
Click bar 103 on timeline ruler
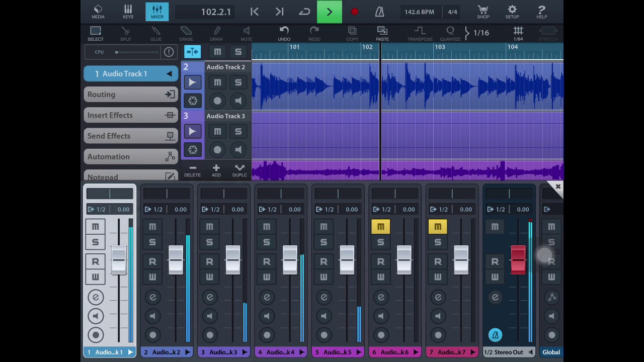point(440,47)
